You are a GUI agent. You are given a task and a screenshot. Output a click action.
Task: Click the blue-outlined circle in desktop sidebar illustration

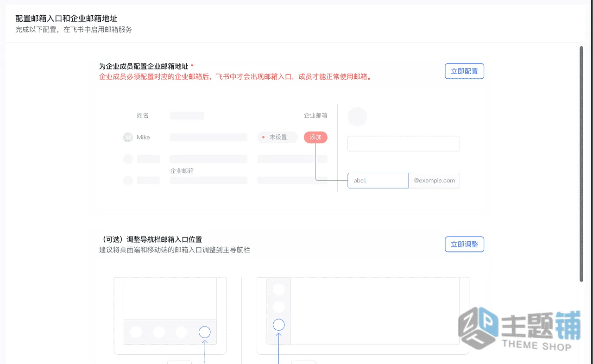279,325
